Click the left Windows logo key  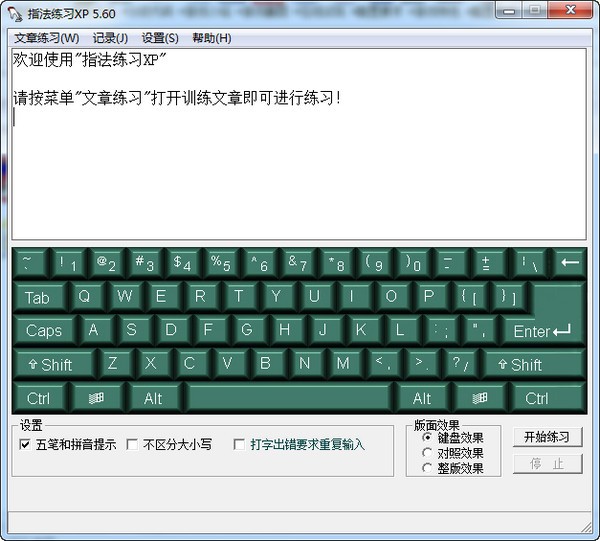coord(96,398)
